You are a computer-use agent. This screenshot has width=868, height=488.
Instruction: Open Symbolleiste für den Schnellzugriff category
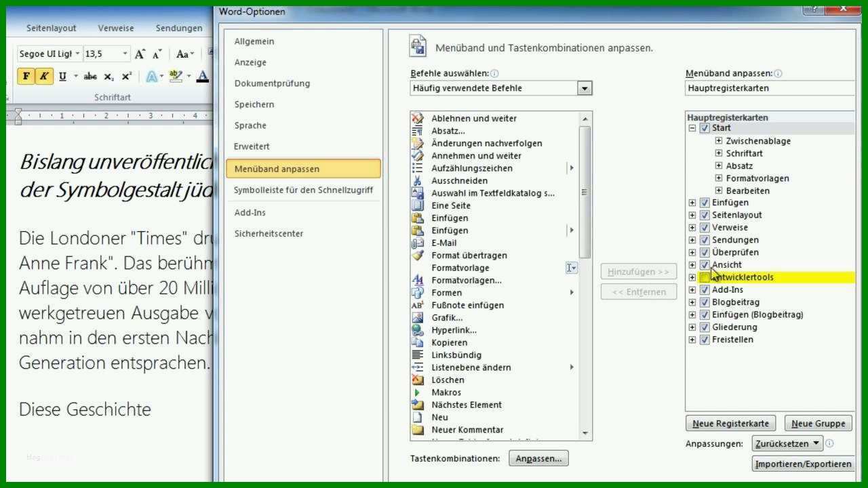pos(304,190)
